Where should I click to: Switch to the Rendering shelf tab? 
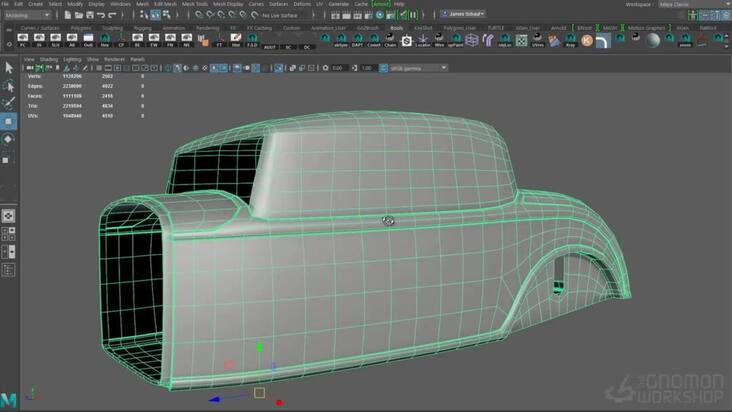point(207,28)
